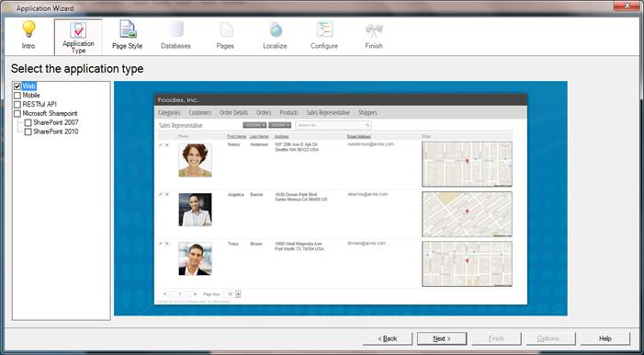644x355 pixels.
Task: Enable the SharePoint 2007 checkbox
Action: pos(28,122)
